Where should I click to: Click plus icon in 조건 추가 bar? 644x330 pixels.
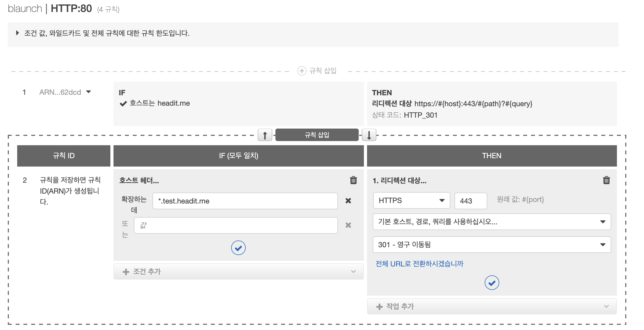click(126, 272)
